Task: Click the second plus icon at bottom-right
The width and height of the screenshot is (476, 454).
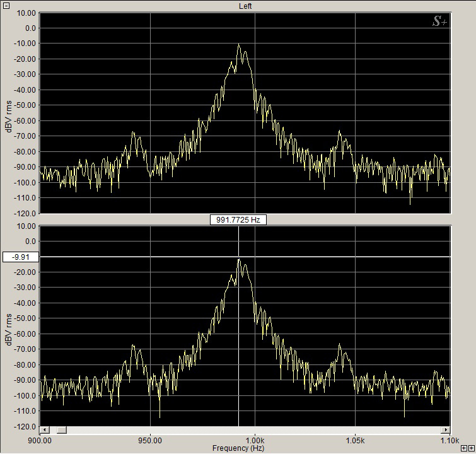Action: coord(472,448)
